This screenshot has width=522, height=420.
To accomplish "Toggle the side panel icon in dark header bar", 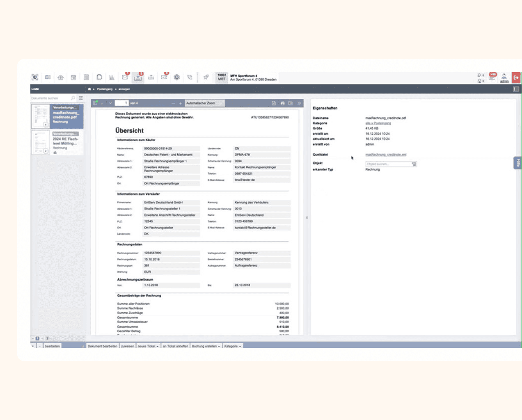I will pos(516,89).
